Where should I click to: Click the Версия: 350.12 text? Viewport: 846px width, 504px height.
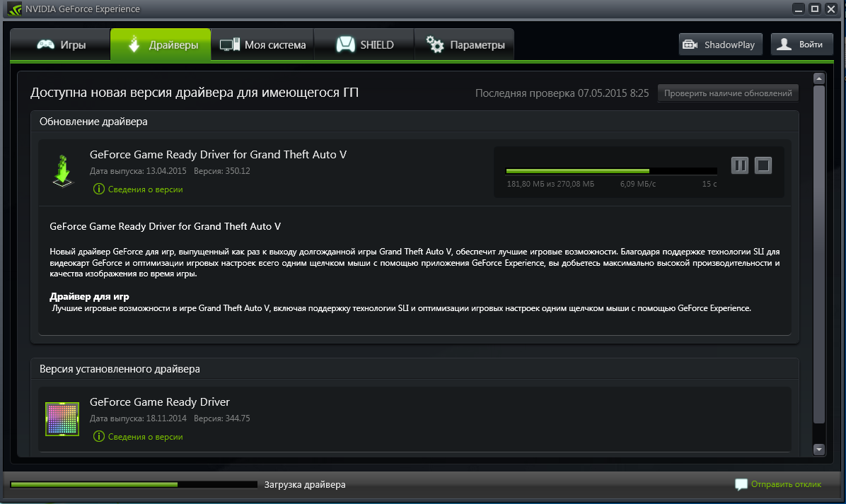(x=221, y=171)
